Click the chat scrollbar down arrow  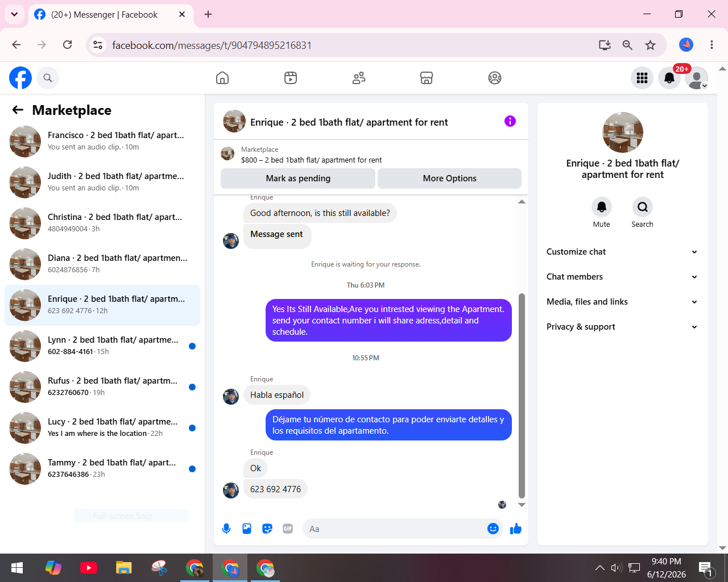[x=522, y=505]
